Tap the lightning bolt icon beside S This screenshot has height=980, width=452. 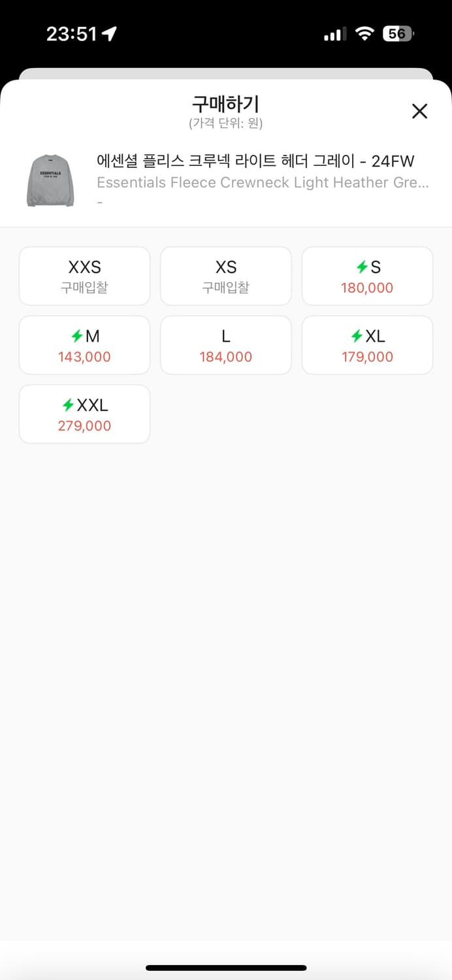(x=361, y=267)
